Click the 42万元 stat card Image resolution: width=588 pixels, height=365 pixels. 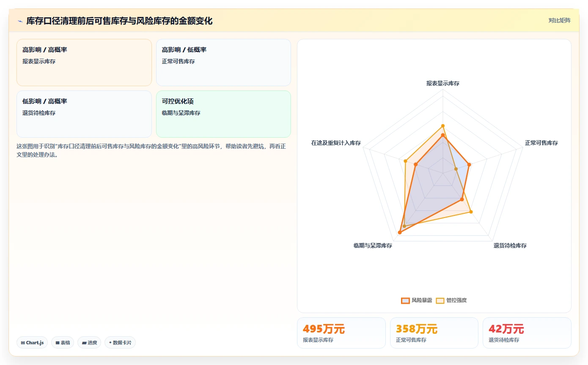[x=527, y=333]
